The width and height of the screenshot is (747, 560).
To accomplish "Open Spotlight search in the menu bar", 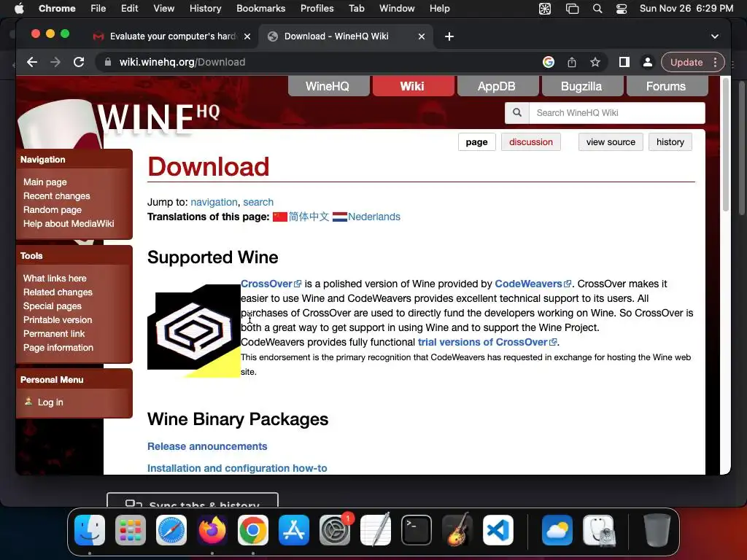I will (x=597, y=9).
